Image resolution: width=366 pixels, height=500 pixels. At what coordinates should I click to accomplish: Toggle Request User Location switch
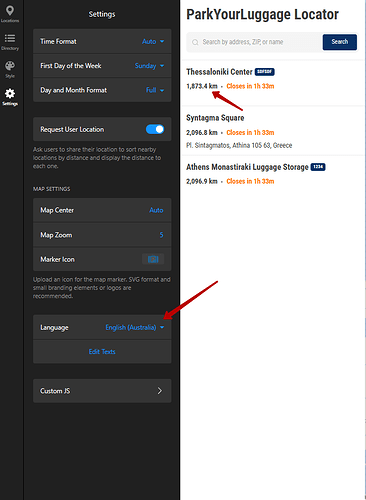coord(155,129)
